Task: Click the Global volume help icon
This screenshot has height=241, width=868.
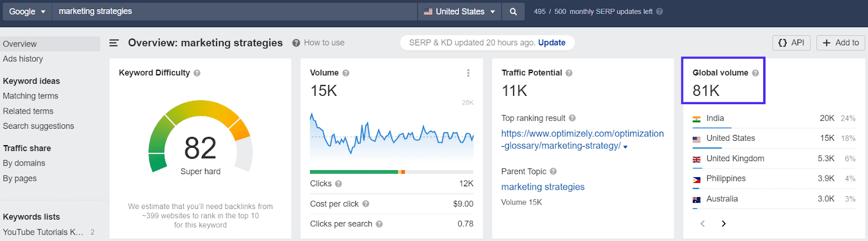Action: 755,73
